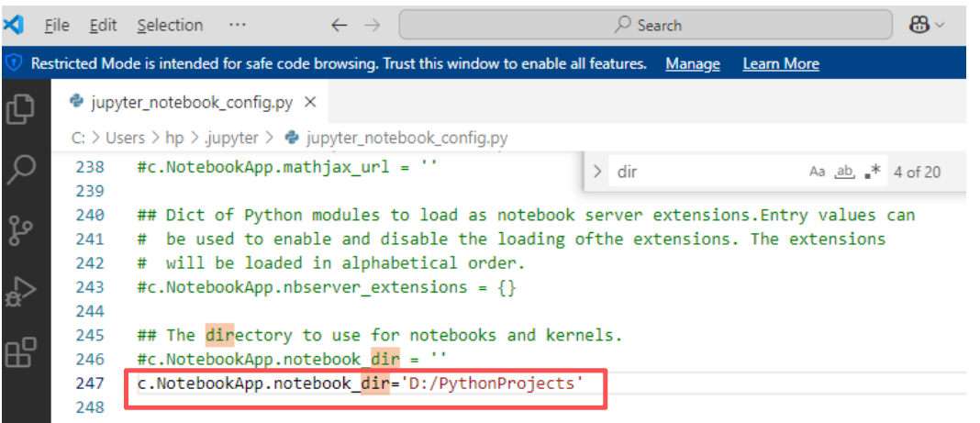Open the Extensions view

(x=20, y=351)
